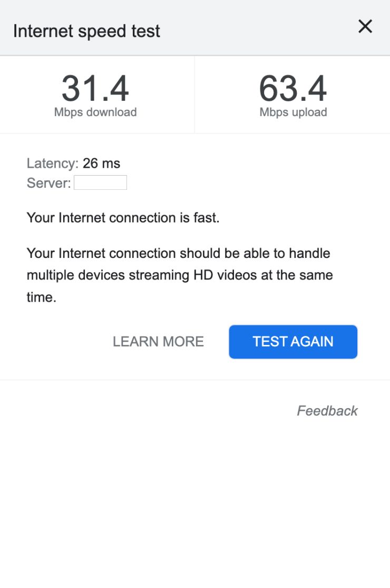Open the Feedback link
The height and width of the screenshot is (588, 390).
click(x=327, y=411)
